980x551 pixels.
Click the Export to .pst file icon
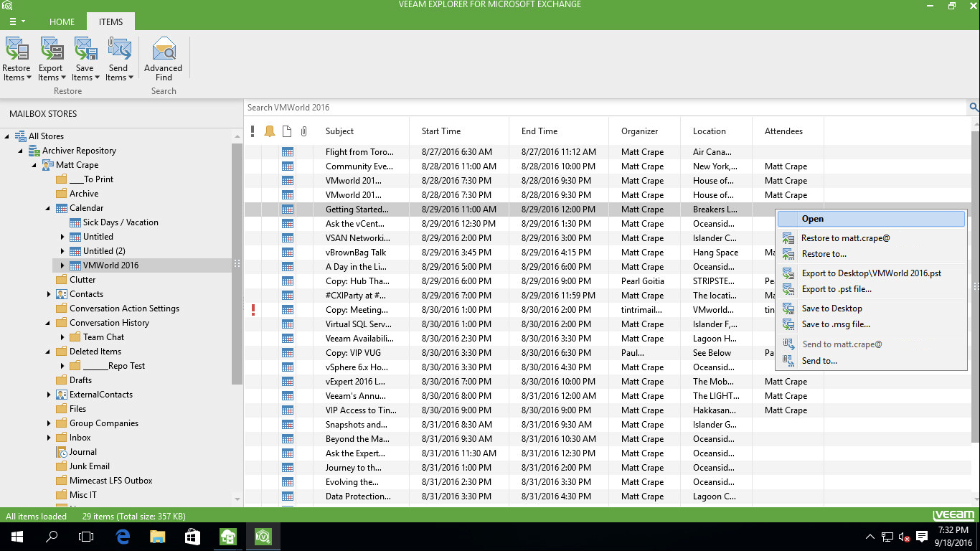(x=788, y=289)
